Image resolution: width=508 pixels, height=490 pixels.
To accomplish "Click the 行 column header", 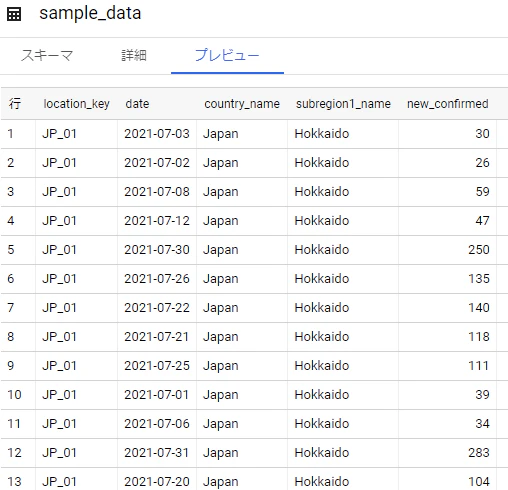I will point(15,104).
